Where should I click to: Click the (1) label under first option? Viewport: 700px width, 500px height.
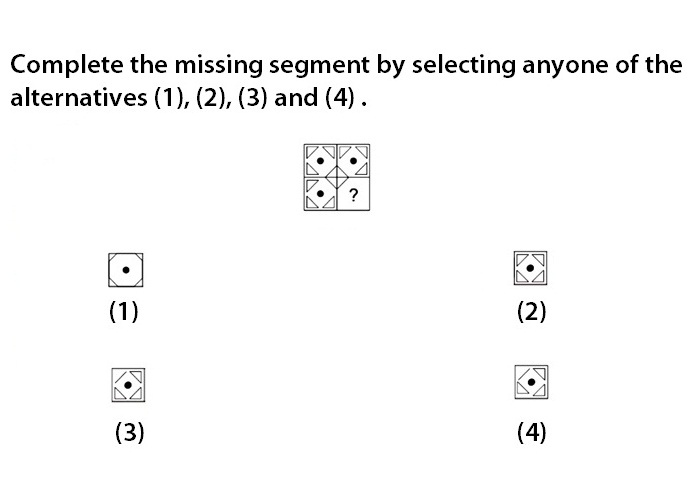[x=124, y=311]
